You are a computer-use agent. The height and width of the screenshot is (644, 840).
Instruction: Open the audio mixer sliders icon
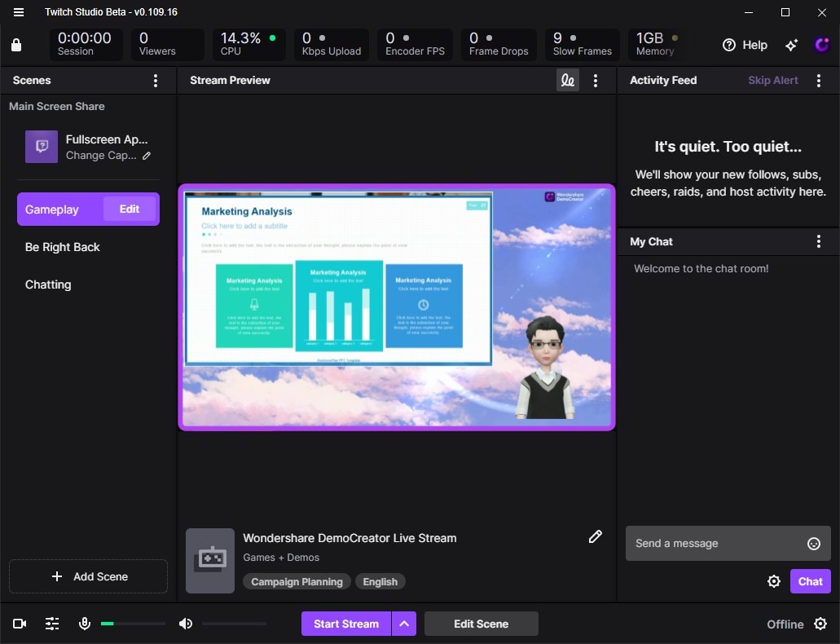pos(52,624)
